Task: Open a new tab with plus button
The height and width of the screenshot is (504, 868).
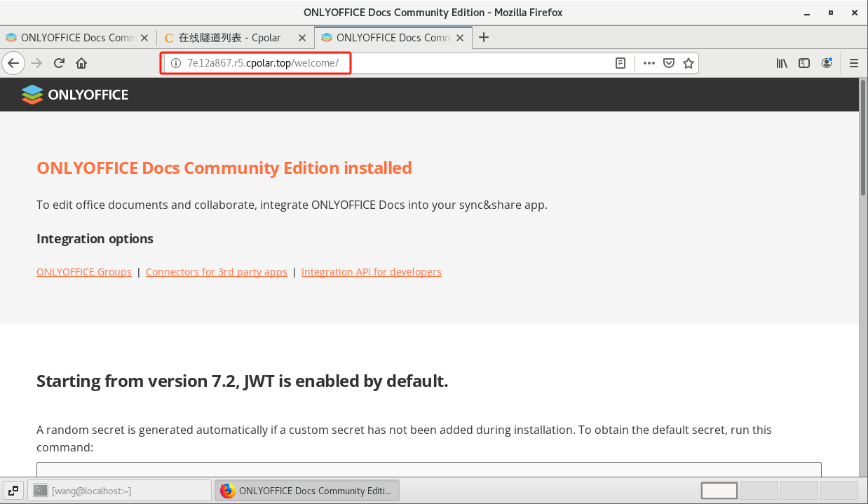Action: (x=483, y=37)
